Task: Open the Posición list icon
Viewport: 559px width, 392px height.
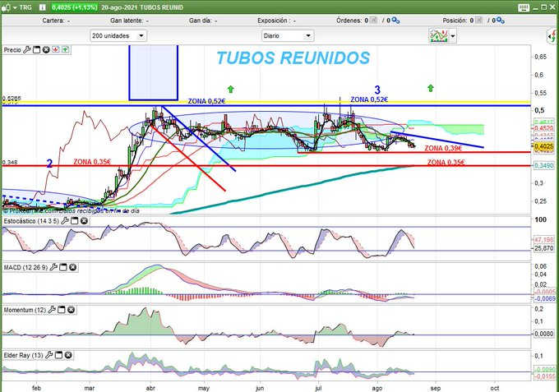Action: (478, 21)
